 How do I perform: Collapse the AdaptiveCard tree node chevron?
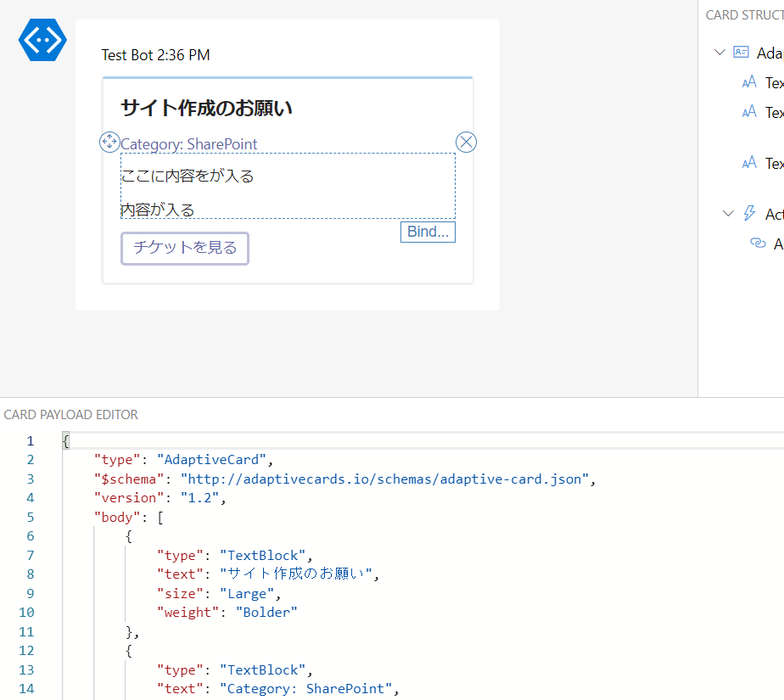(720, 52)
